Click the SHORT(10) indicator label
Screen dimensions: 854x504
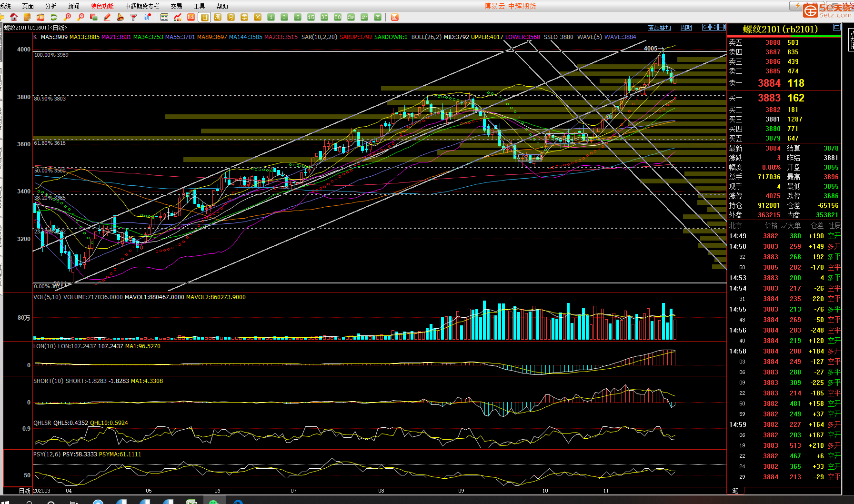[49, 381]
